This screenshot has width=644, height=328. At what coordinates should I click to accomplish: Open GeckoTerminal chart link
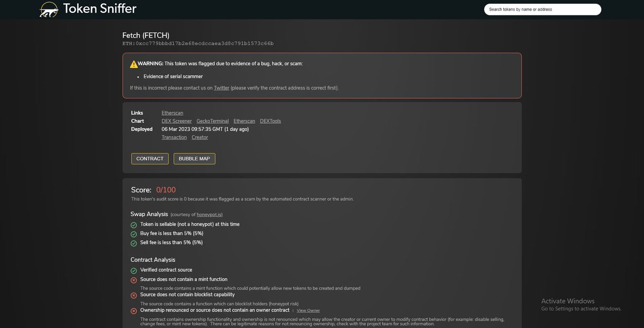tap(213, 121)
